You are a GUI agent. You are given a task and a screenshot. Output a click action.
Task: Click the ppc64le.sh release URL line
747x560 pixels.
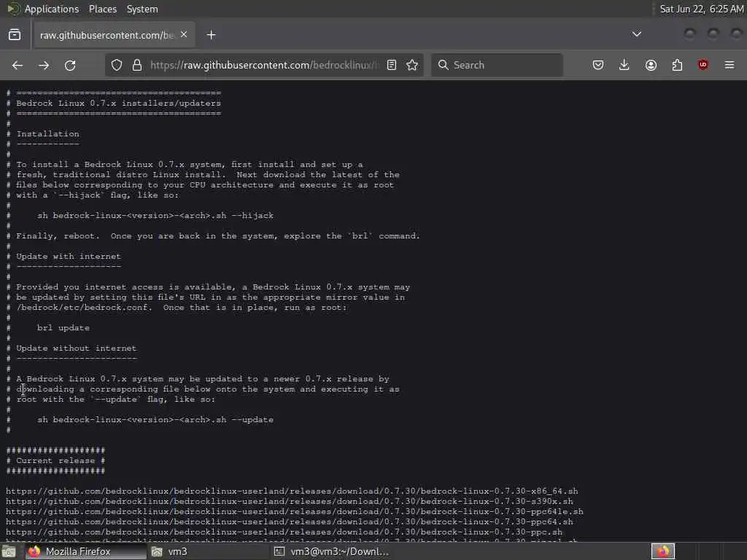coord(295,511)
